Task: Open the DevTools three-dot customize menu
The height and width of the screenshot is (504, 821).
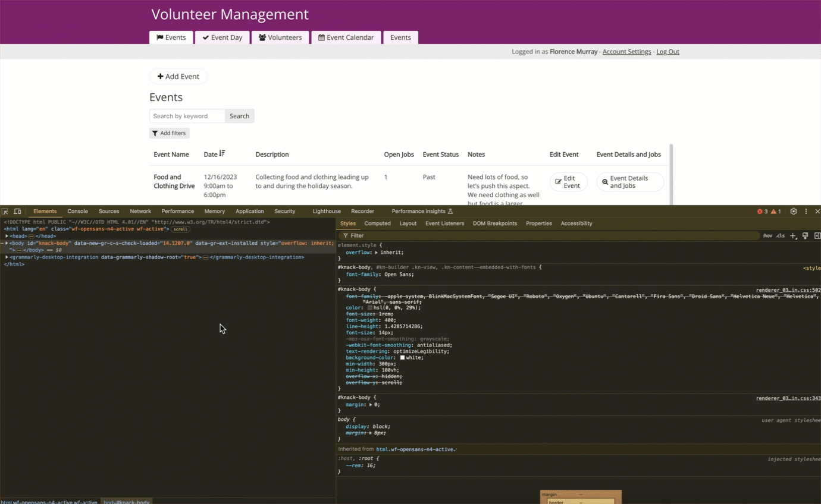Action: pyautogui.click(x=806, y=212)
